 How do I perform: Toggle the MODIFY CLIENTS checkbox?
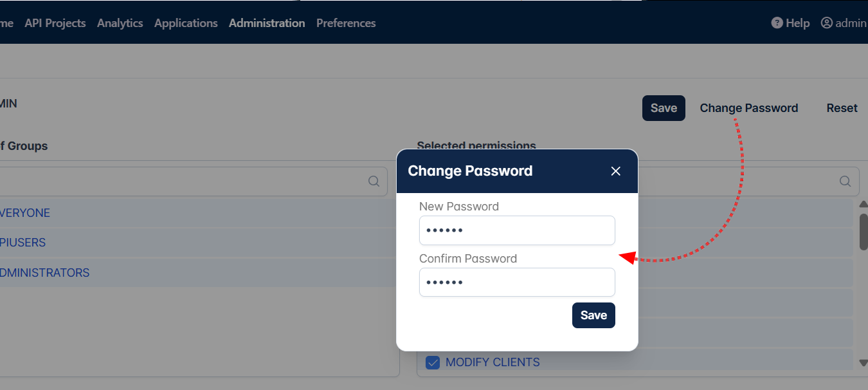click(433, 362)
